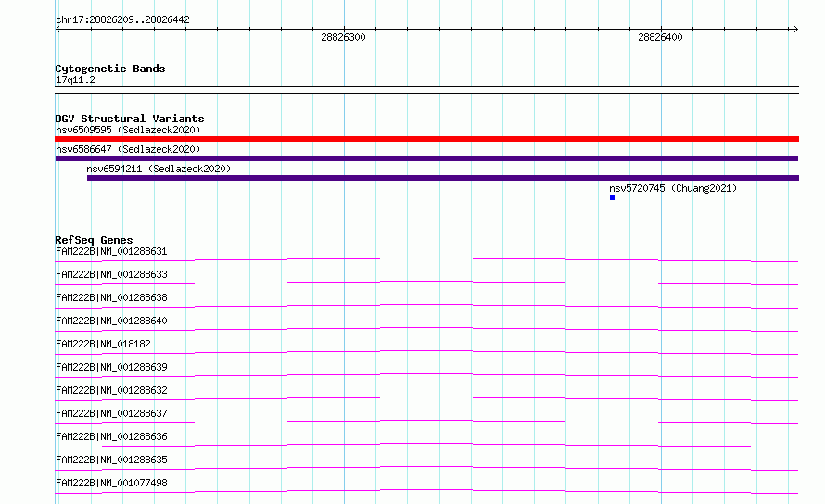Click the 17q11.2 cytogenetic band label

pos(75,80)
